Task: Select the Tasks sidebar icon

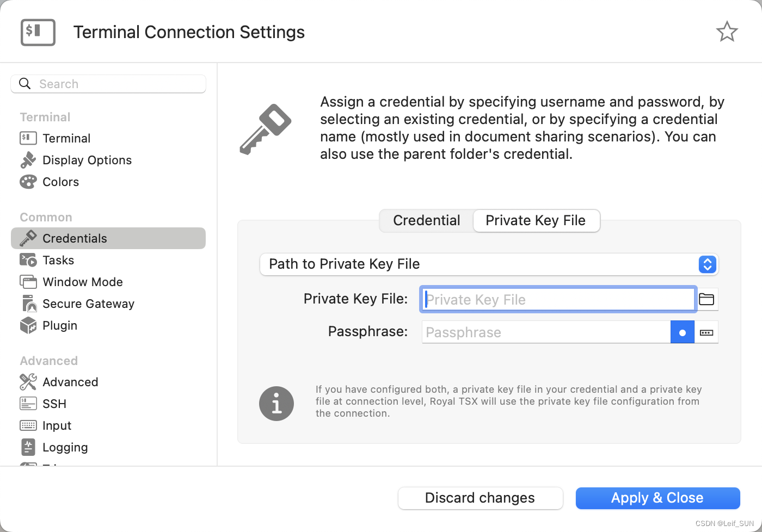Action: point(28,260)
